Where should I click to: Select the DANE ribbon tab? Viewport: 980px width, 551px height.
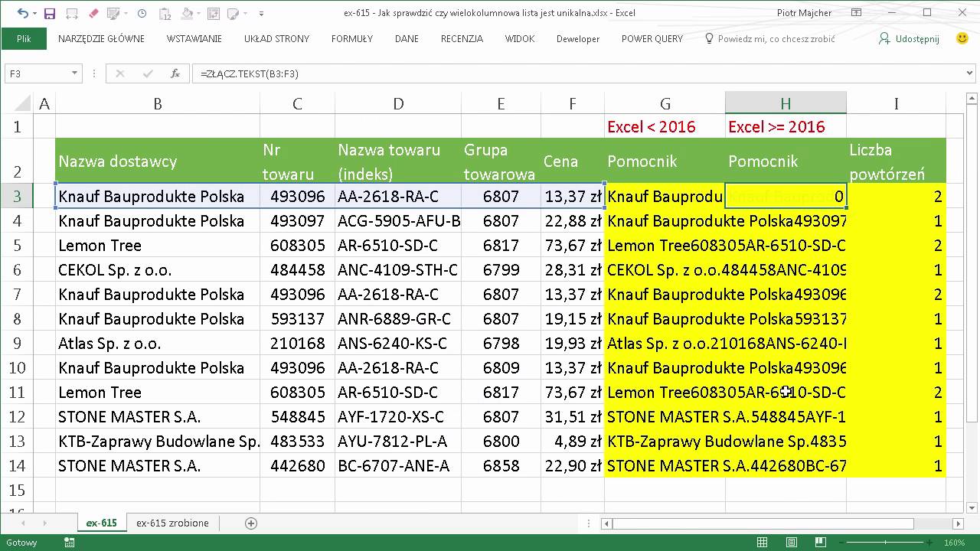[x=407, y=38]
